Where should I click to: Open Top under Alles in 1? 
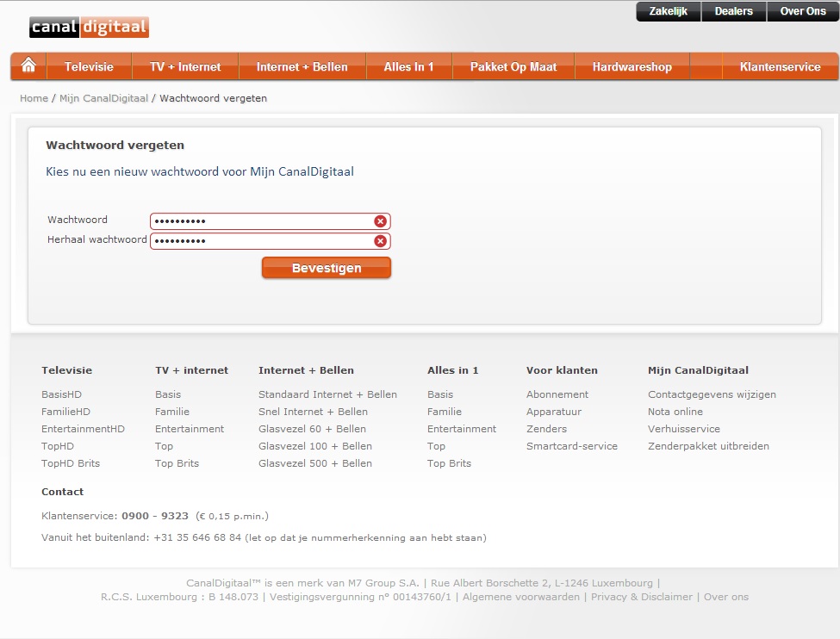(436, 445)
